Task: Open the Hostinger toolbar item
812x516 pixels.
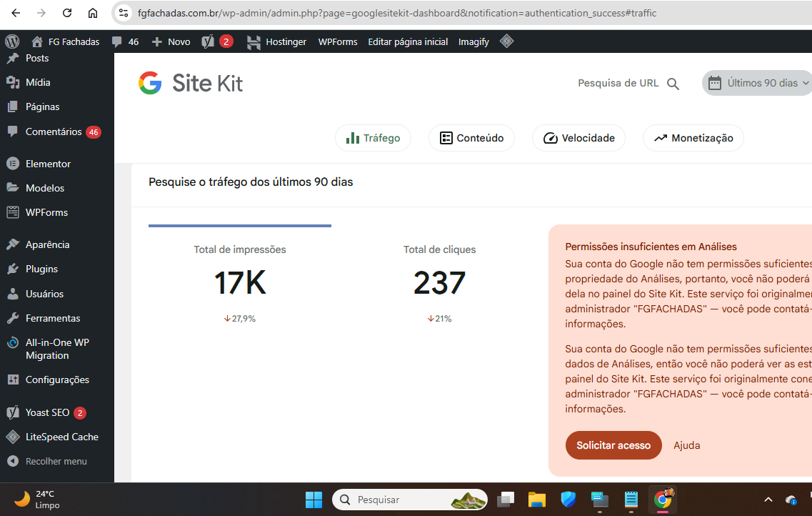Action: [x=276, y=41]
